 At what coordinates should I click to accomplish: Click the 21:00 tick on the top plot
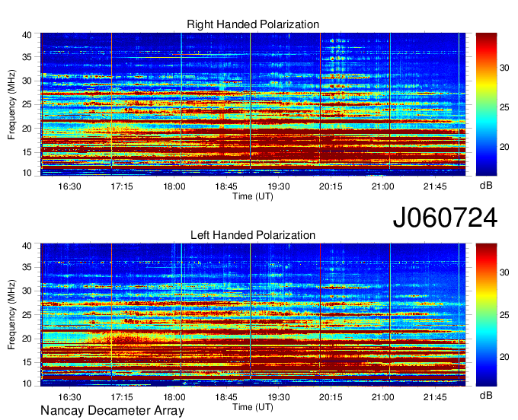tap(383, 186)
